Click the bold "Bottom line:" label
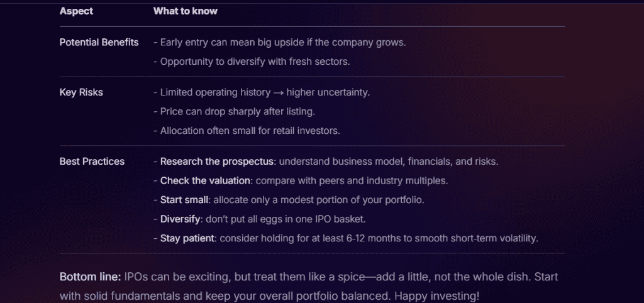 coord(90,277)
